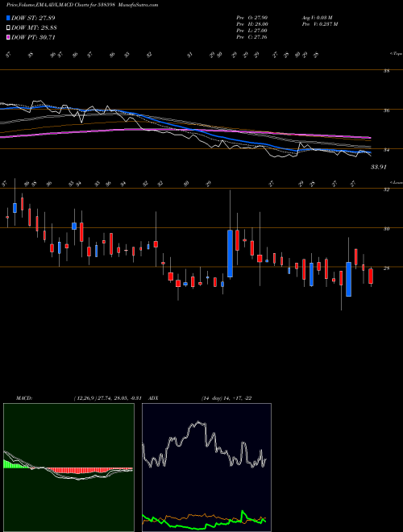Click the 'Pre O: 27.90' value
This screenshot has height=532, width=403.
[x=251, y=18]
